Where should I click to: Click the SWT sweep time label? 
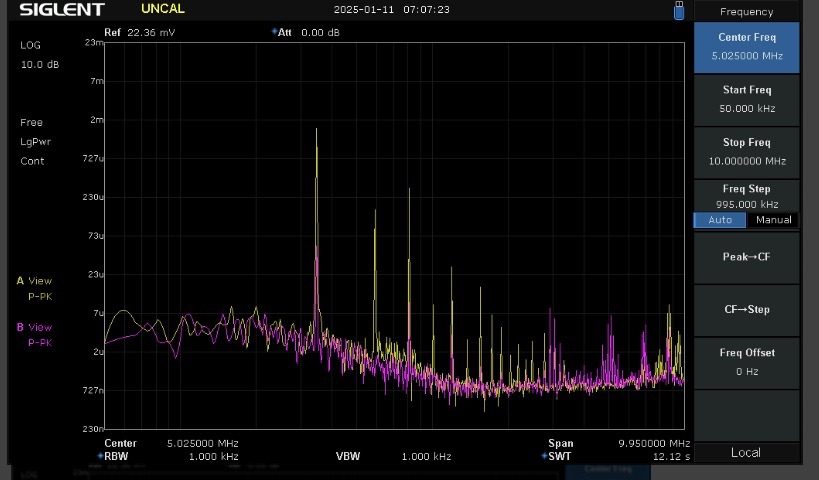click(x=559, y=456)
